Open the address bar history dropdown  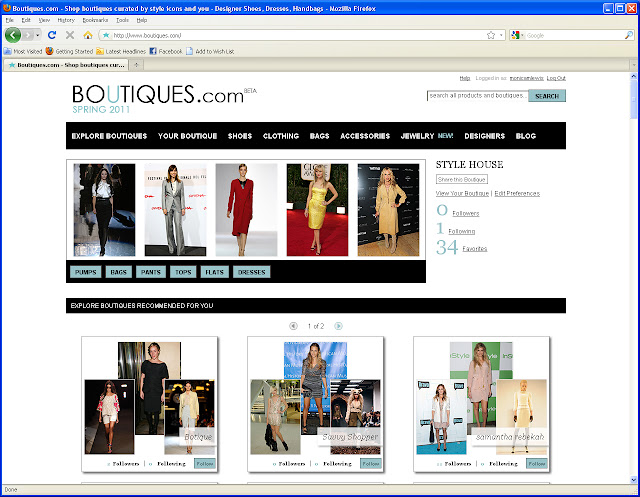pos(501,36)
